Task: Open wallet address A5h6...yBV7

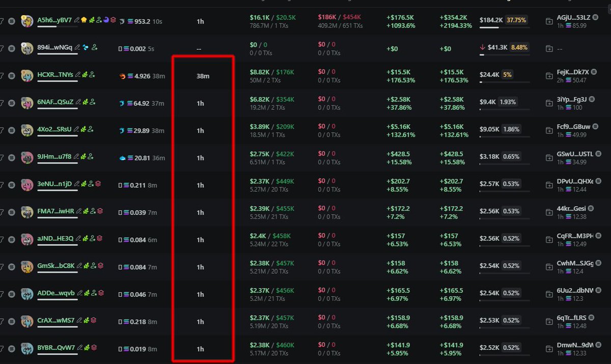Action: click(x=55, y=20)
